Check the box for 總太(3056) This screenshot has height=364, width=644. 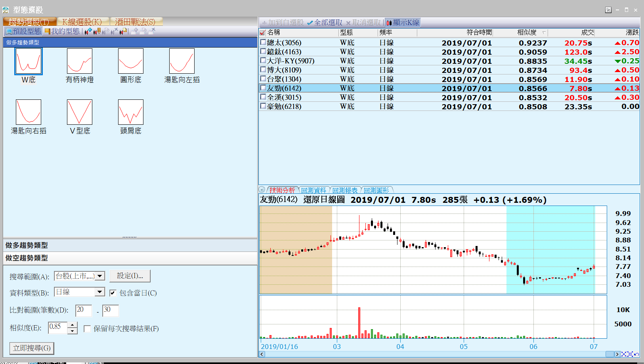coord(263,42)
